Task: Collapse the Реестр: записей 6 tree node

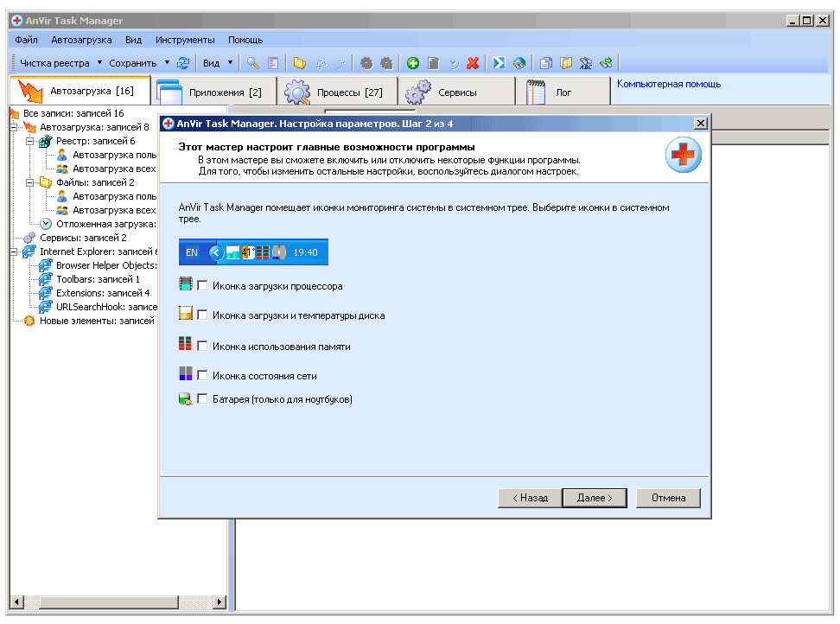Action: (x=30, y=141)
